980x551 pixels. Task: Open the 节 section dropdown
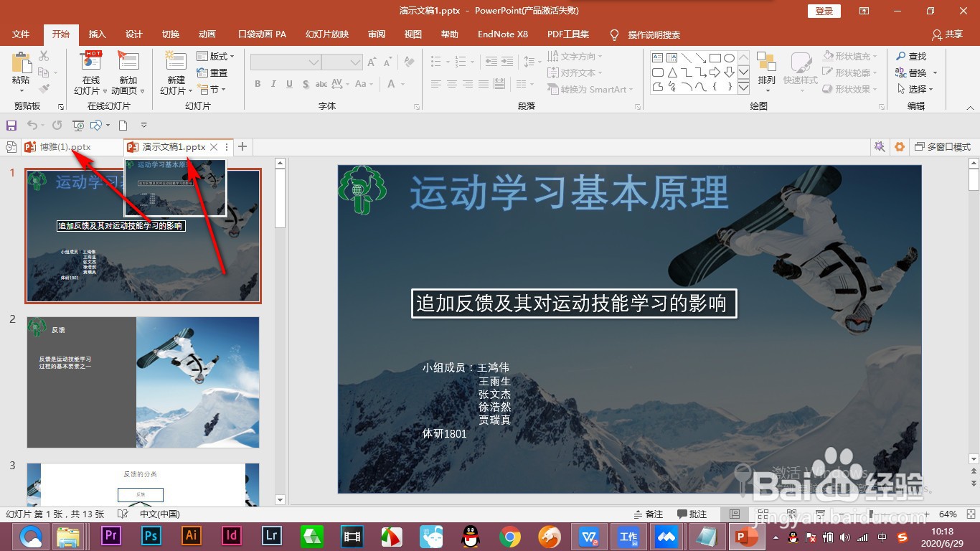click(211, 89)
